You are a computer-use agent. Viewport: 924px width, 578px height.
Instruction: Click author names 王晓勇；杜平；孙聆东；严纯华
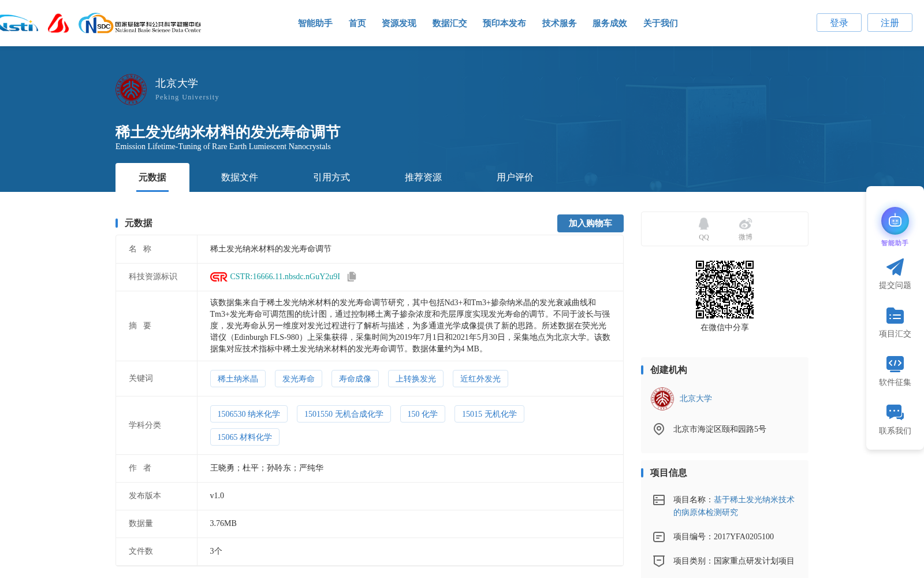coord(267,468)
